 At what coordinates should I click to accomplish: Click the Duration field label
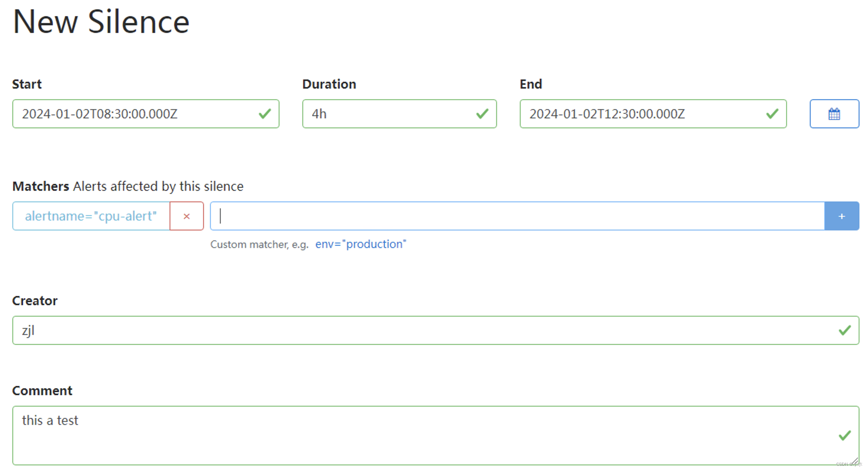329,84
